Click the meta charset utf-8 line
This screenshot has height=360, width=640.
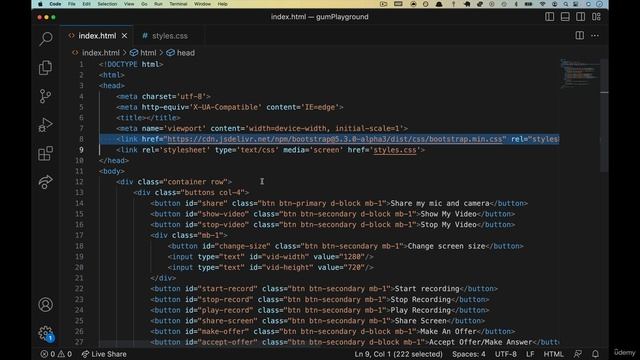click(x=163, y=97)
